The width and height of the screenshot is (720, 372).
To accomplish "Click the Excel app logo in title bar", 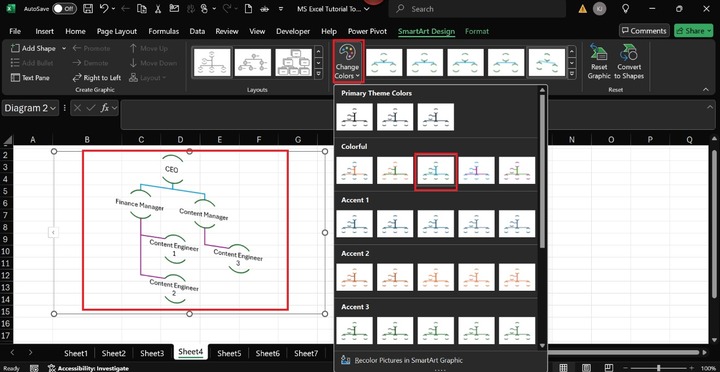I will coord(11,9).
